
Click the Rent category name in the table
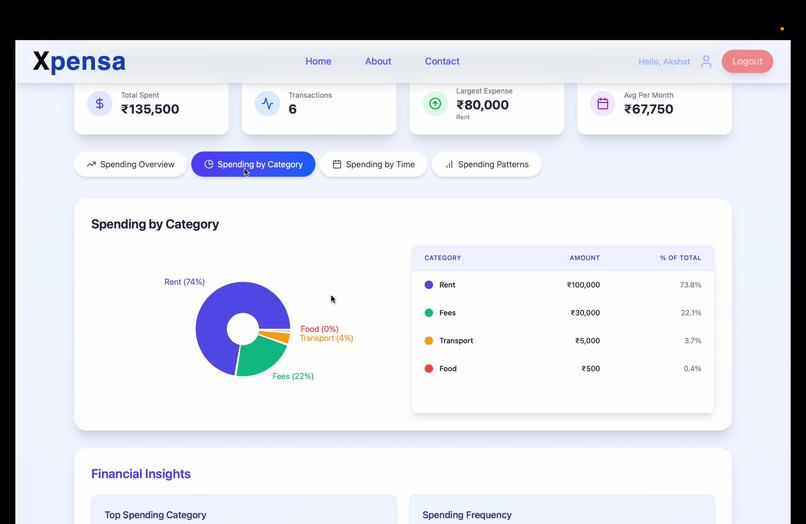point(447,285)
